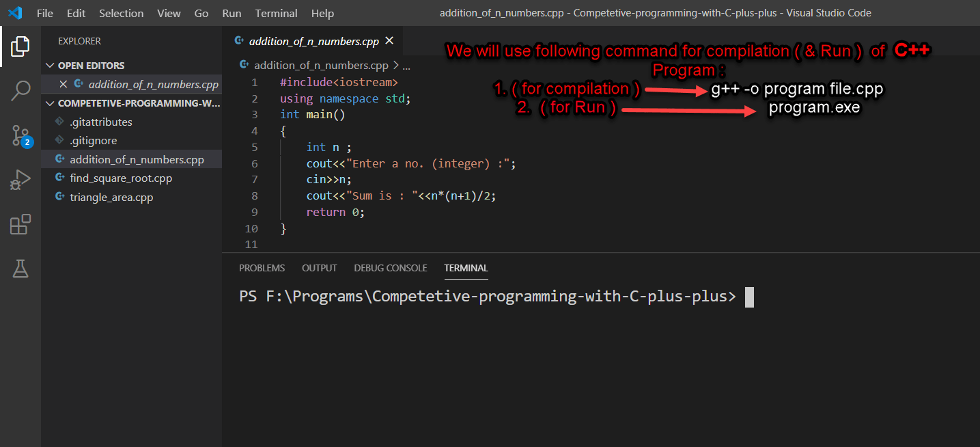Select the TERMINAL panel tab
Image resolution: width=980 pixels, height=447 pixels.
[466, 268]
